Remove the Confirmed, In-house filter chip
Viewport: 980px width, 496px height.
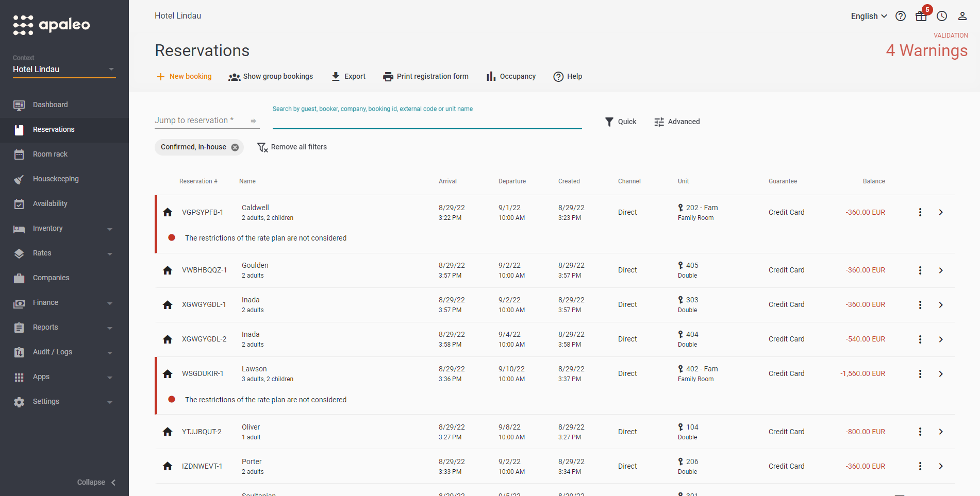(235, 147)
